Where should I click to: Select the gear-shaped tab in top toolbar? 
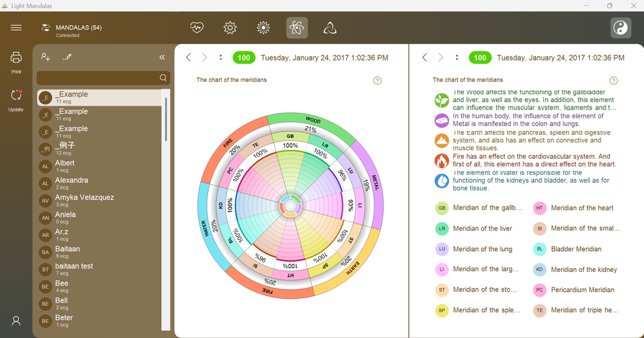coord(230,28)
